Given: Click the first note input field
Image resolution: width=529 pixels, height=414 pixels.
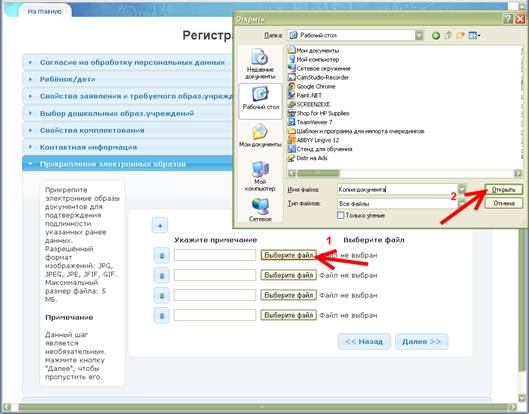Looking at the screenshot, I should pos(215,255).
